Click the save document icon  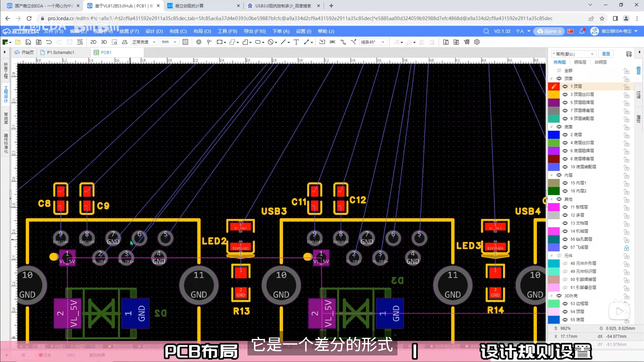pos(28,42)
